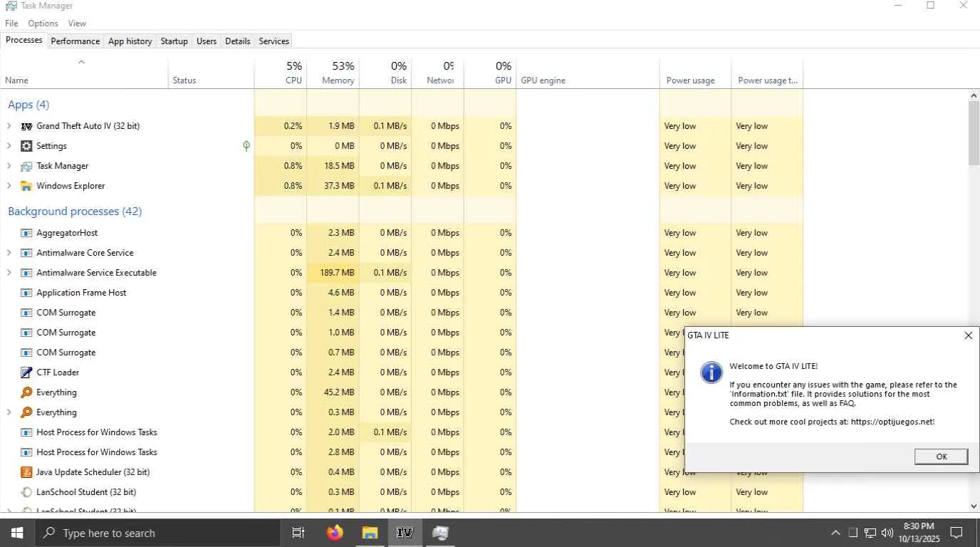
Task: Click the green leaf suspended icon beside Settings
Action: click(x=246, y=146)
